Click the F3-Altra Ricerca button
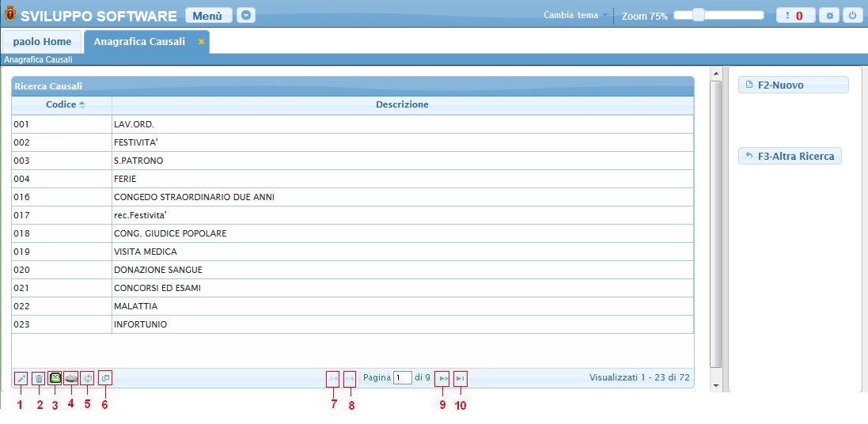868x424 pixels. (789, 156)
